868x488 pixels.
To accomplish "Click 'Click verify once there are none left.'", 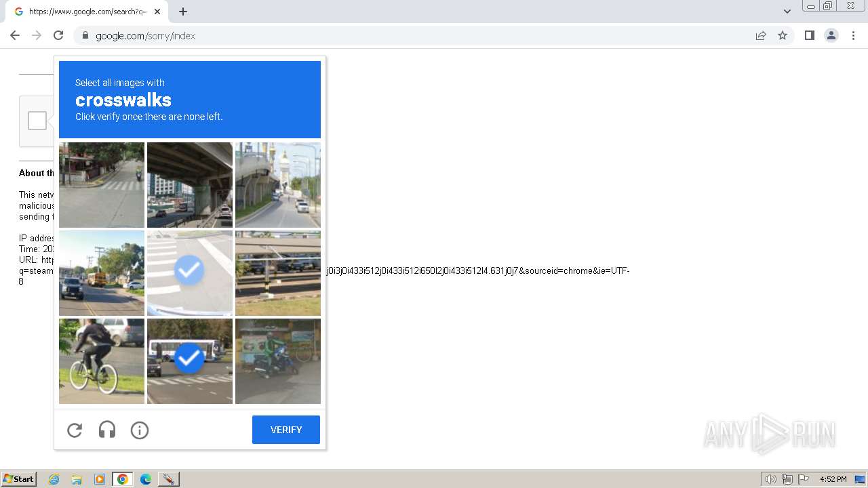I will coord(149,117).
